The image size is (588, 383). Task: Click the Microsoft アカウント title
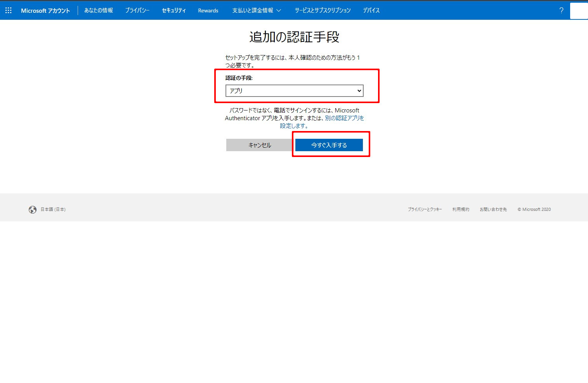coord(45,11)
